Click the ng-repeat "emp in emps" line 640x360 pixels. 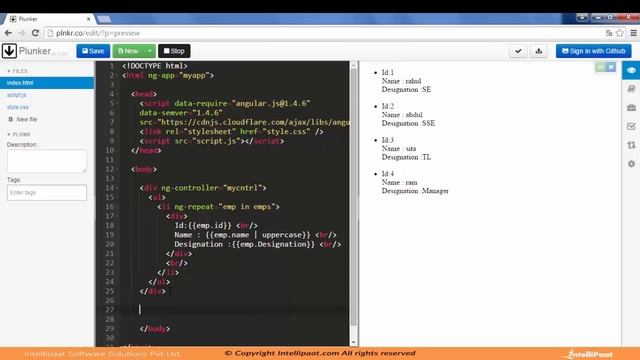coord(218,207)
